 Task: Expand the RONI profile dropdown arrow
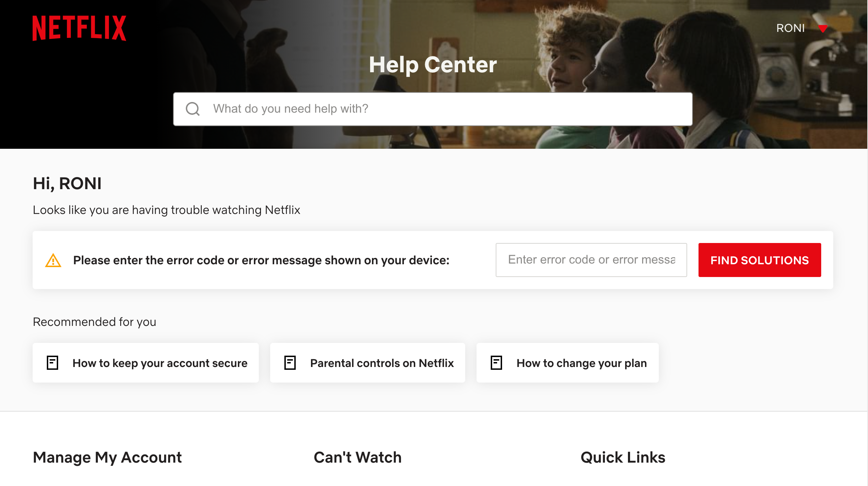click(x=823, y=28)
